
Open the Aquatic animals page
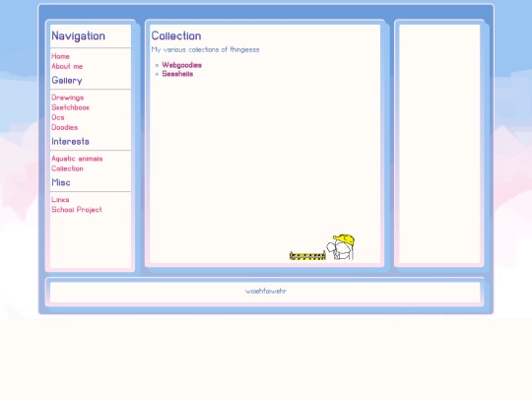(x=77, y=159)
